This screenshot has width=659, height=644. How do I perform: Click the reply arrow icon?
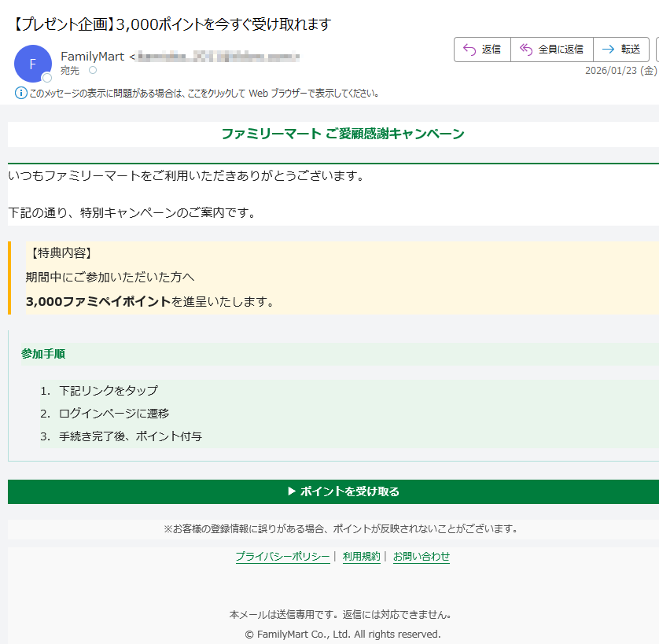469,50
